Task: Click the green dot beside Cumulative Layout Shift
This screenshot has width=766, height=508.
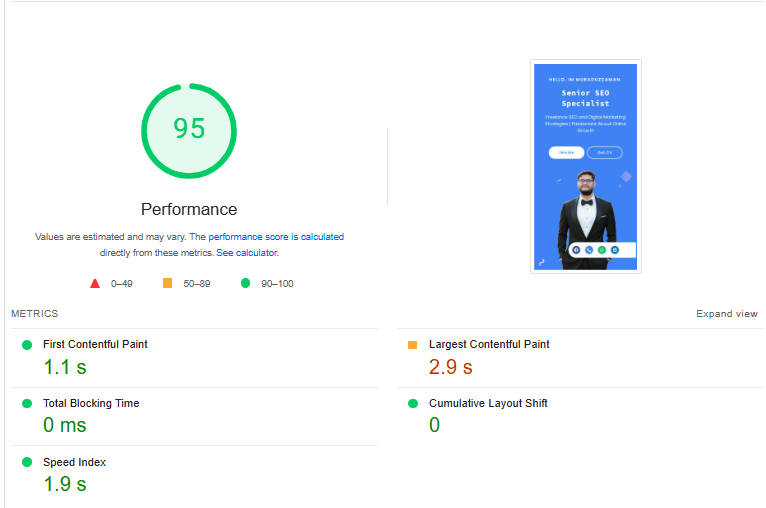Action: click(412, 404)
